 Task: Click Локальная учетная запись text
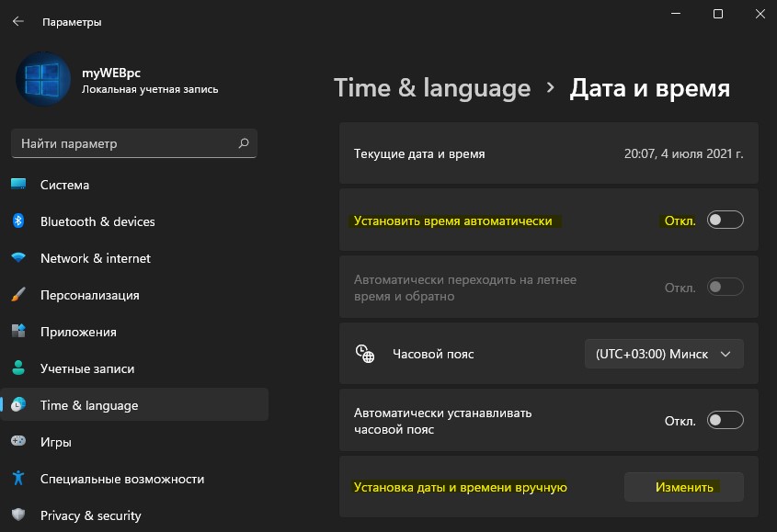[150, 89]
